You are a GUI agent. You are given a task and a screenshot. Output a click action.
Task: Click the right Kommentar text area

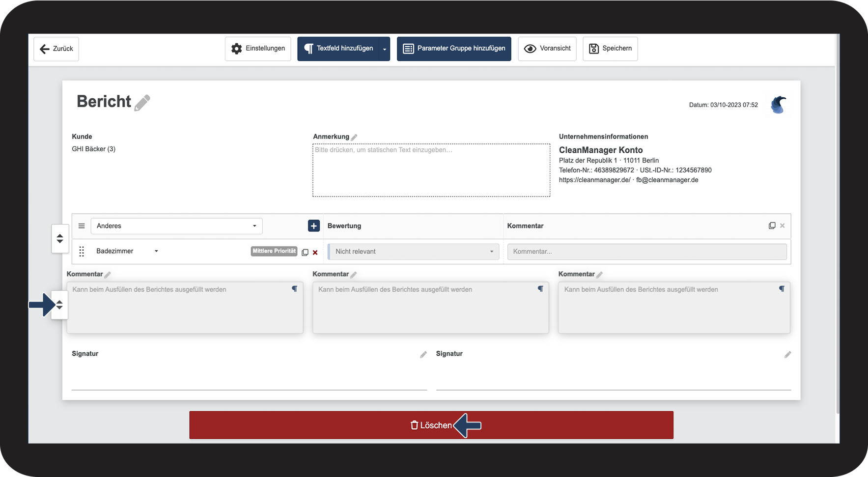(x=674, y=308)
